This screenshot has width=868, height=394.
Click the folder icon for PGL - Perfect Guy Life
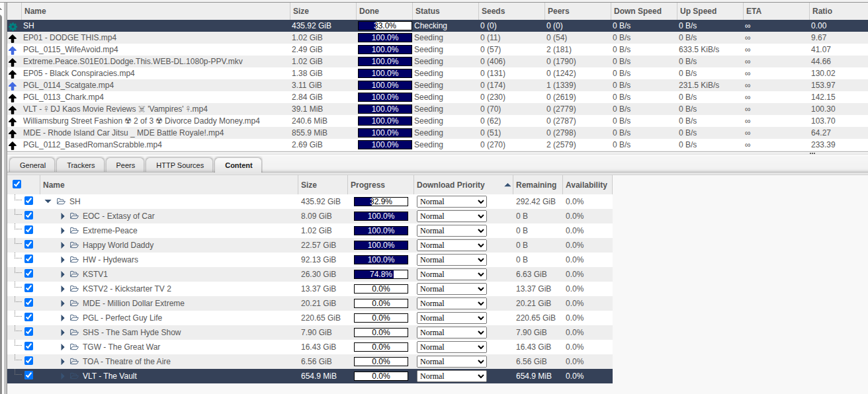click(x=74, y=318)
